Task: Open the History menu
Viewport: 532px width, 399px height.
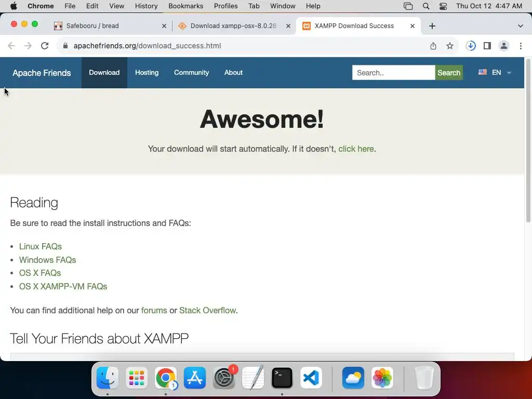Action: click(146, 6)
